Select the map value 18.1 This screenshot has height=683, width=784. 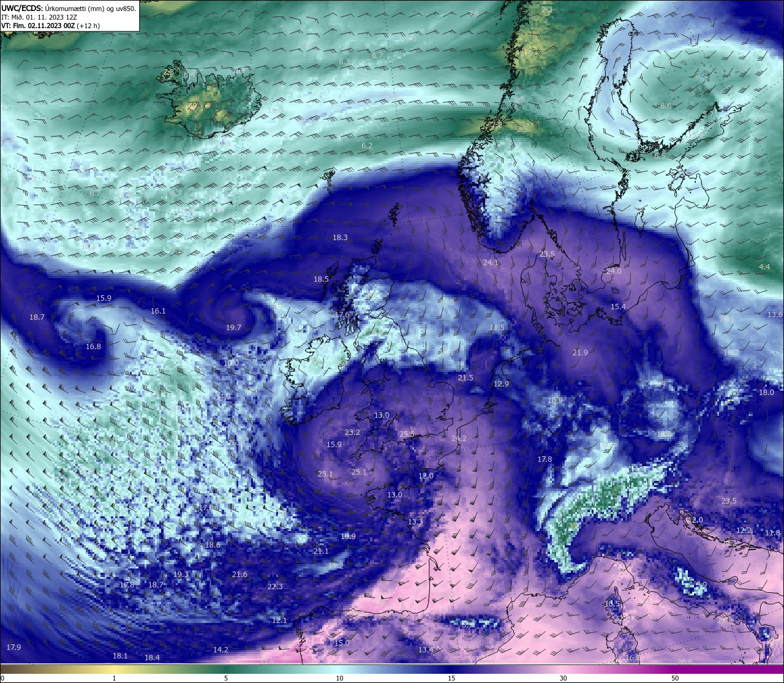tap(120, 656)
